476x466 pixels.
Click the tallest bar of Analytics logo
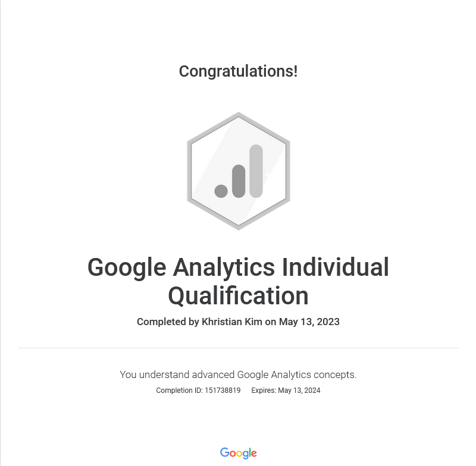256,171
